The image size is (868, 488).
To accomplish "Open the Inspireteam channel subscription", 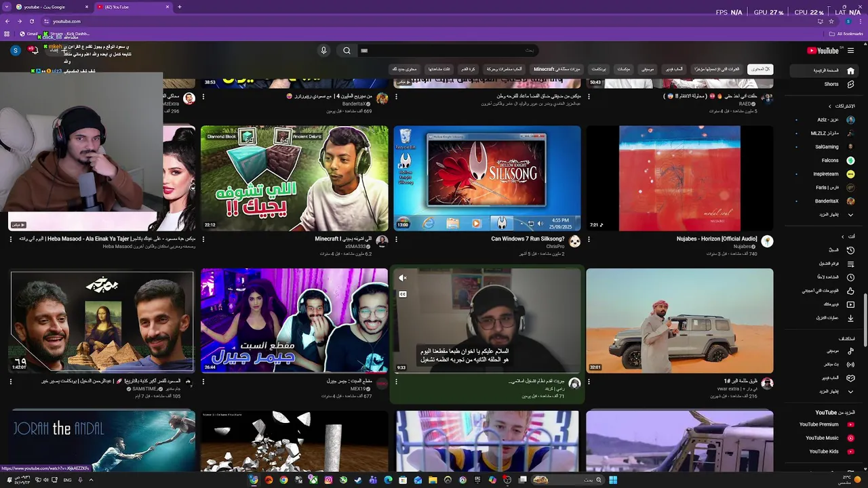I will 825,174.
